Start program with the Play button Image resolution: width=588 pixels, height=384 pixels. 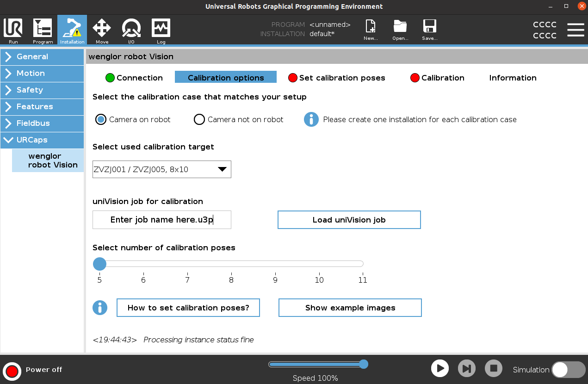pyautogui.click(x=440, y=369)
